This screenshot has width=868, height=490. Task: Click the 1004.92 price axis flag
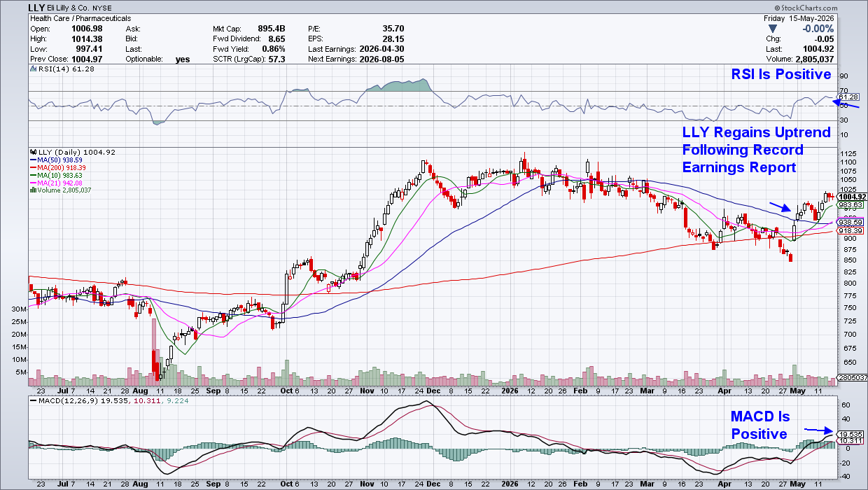[853, 197]
